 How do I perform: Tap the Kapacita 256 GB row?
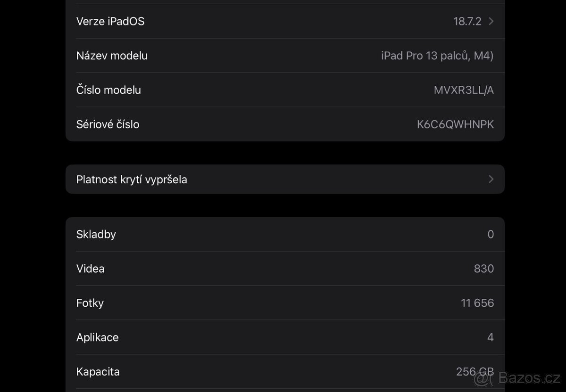(x=283, y=372)
